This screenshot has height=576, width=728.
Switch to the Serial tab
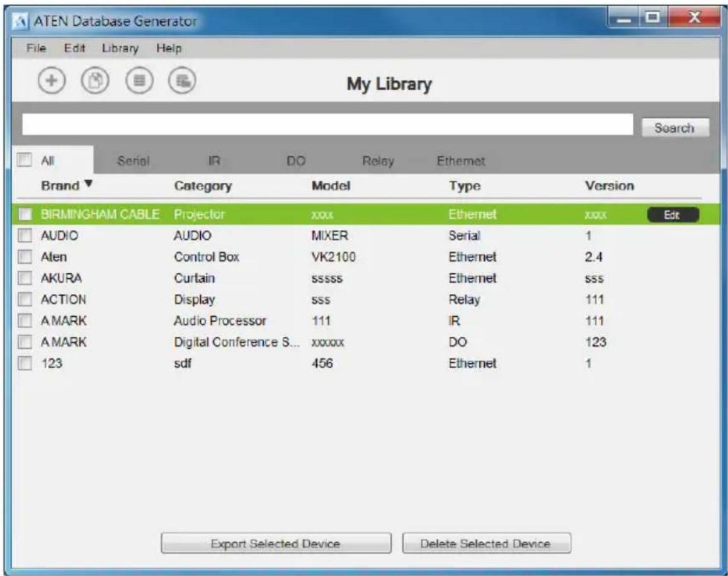[x=134, y=161]
